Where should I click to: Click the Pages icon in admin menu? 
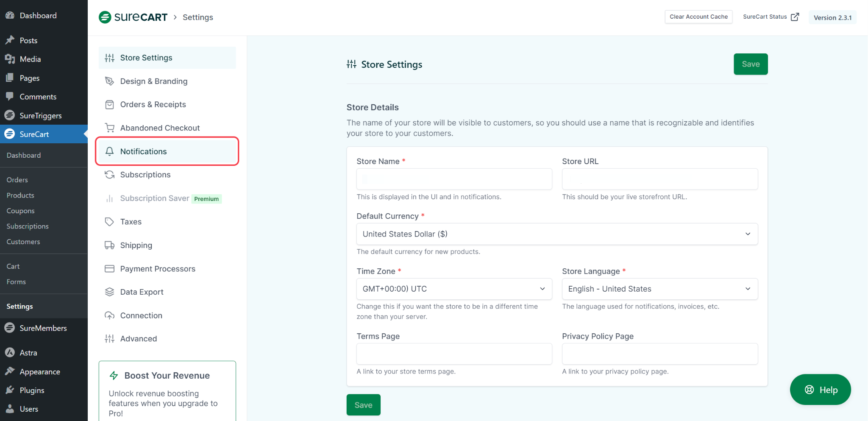(10, 78)
